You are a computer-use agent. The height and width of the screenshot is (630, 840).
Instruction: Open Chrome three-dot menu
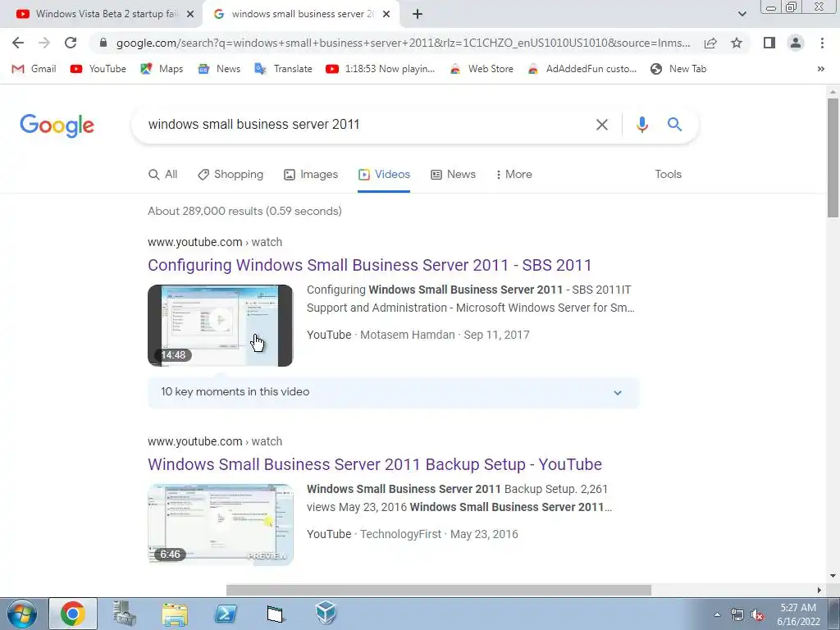(x=822, y=43)
